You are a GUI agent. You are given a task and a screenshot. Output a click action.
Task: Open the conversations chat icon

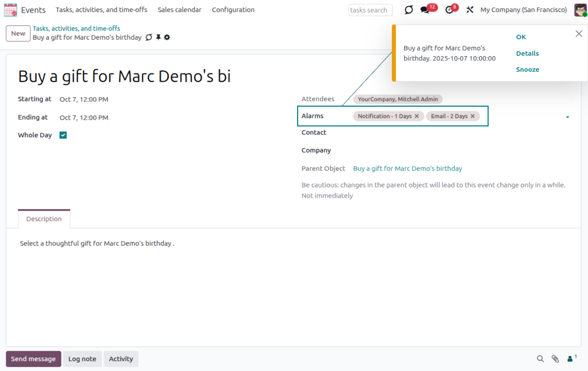point(425,10)
